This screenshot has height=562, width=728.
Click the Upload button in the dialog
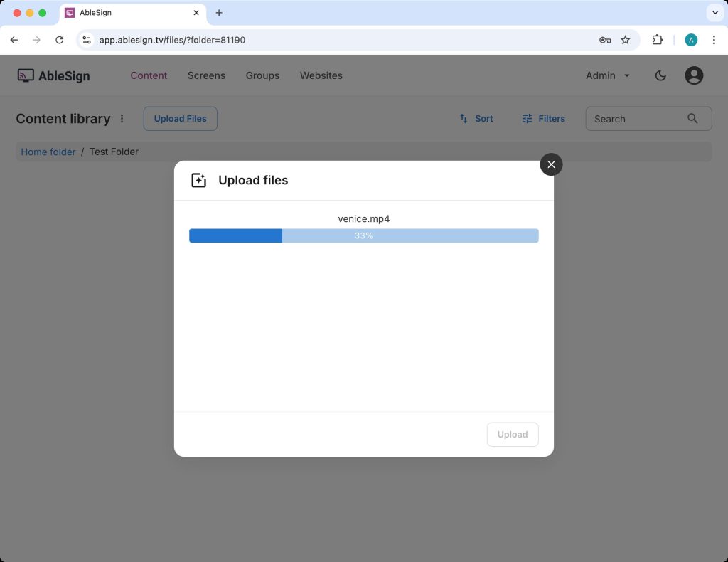(x=512, y=434)
